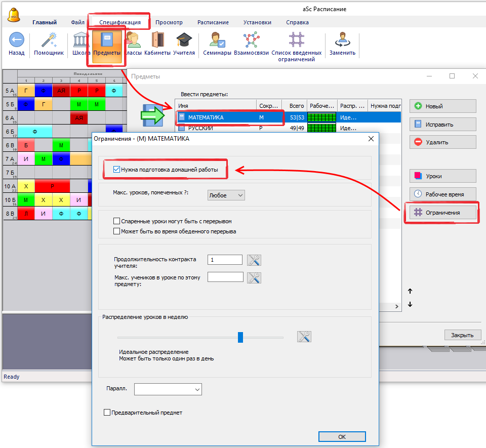Click the Назад back arrow icon
Viewport: 486px width, 448px height.
[x=16, y=40]
